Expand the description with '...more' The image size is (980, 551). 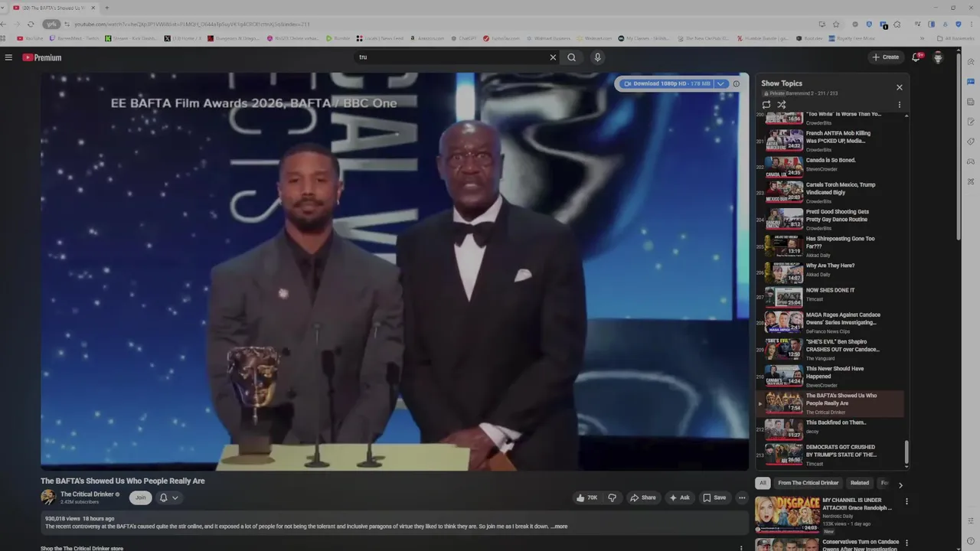click(x=559, y=527)
